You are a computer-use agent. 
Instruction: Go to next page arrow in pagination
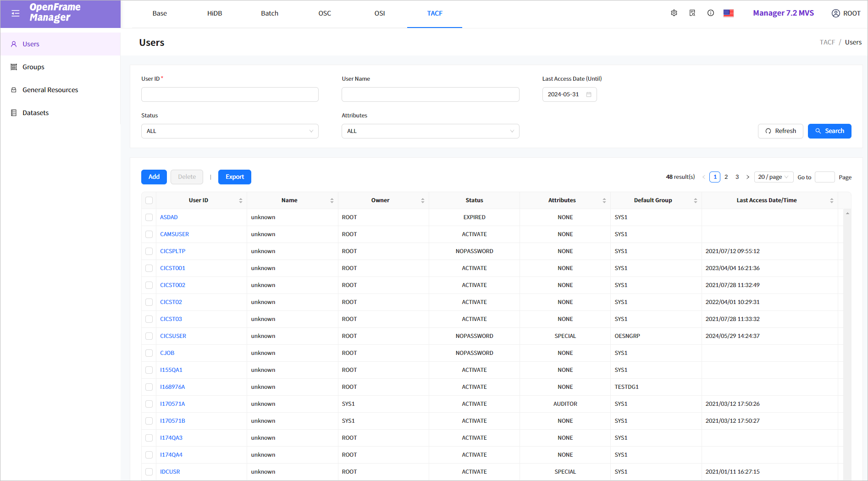[x=748, y=177]
